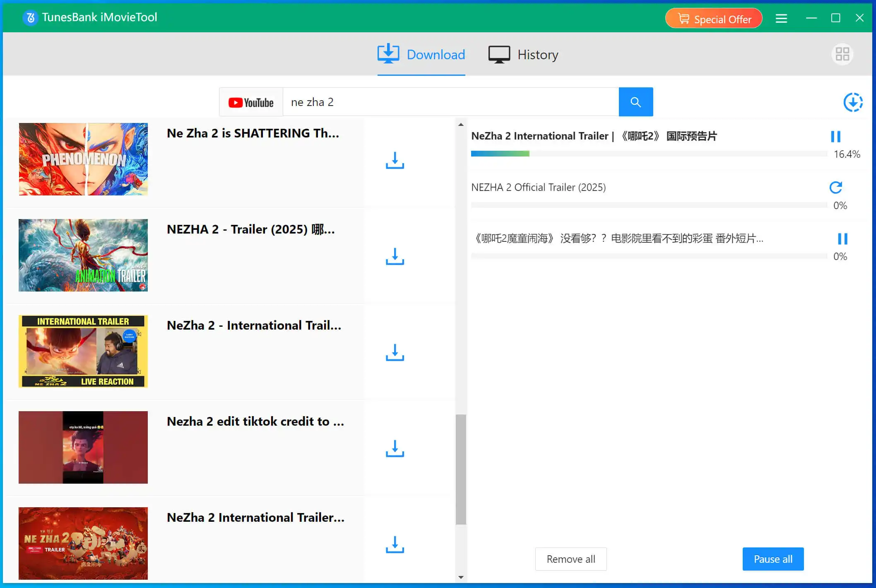Click the search field containing 'ne zha 2'

(x=450, y=102)
